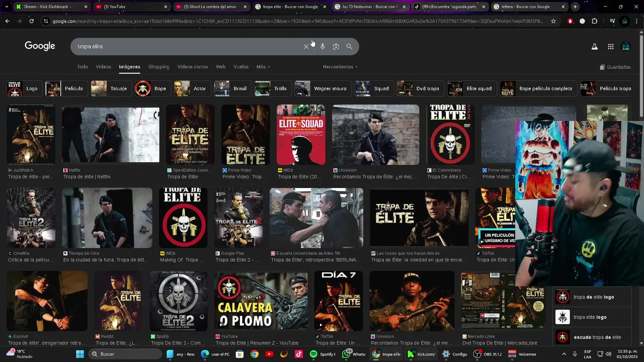Reload the current page

[31, 21]
